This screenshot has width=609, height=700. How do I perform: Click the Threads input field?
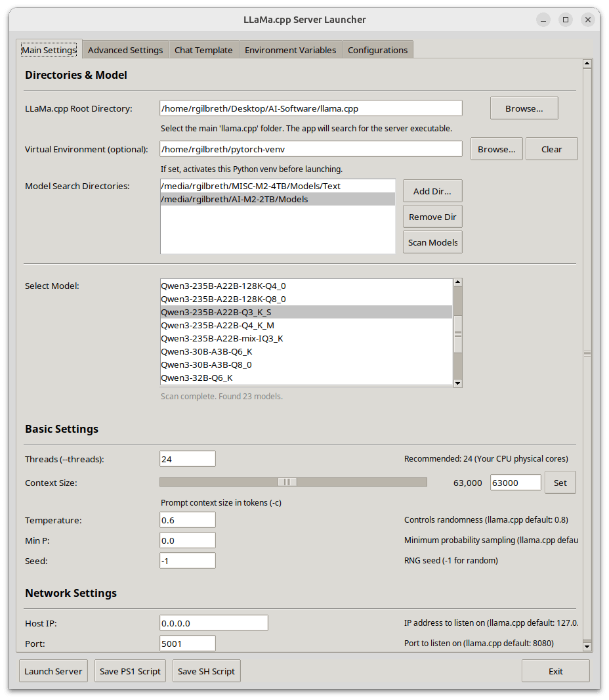coord(188,459)
